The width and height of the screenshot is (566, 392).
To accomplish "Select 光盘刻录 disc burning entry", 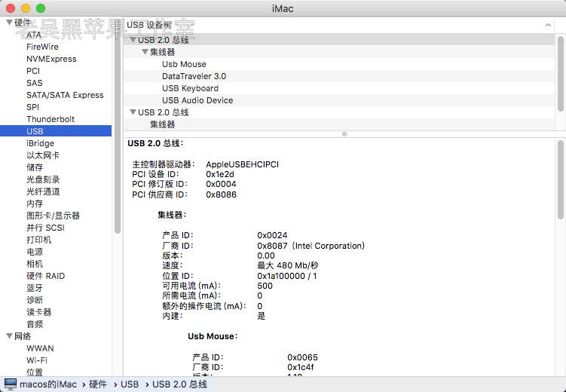I will point(43,179).
